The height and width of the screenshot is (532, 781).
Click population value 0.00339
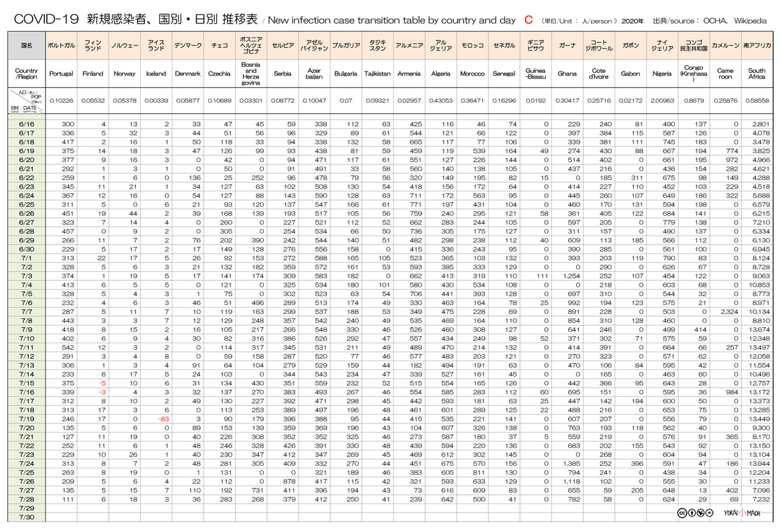click(x=156, y=100)
